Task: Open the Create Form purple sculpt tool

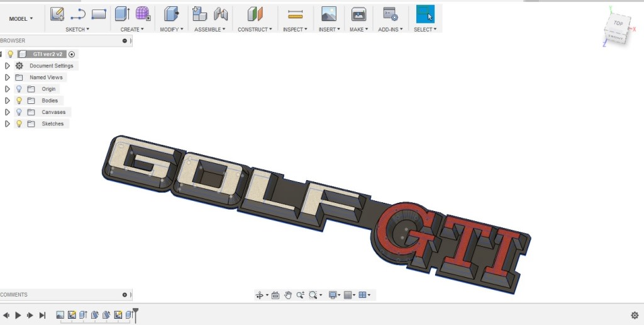Action: click(143, 14)
